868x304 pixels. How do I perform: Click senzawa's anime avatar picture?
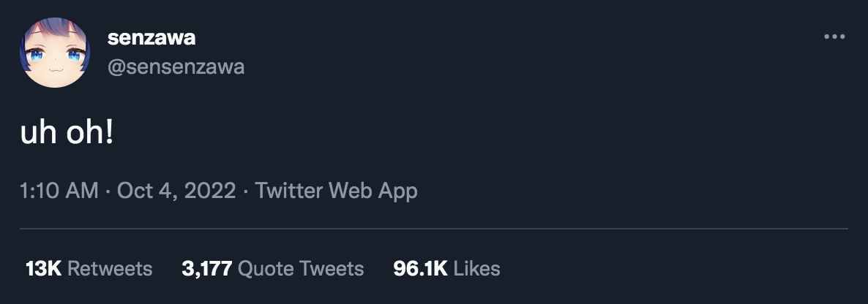point(53,53)
